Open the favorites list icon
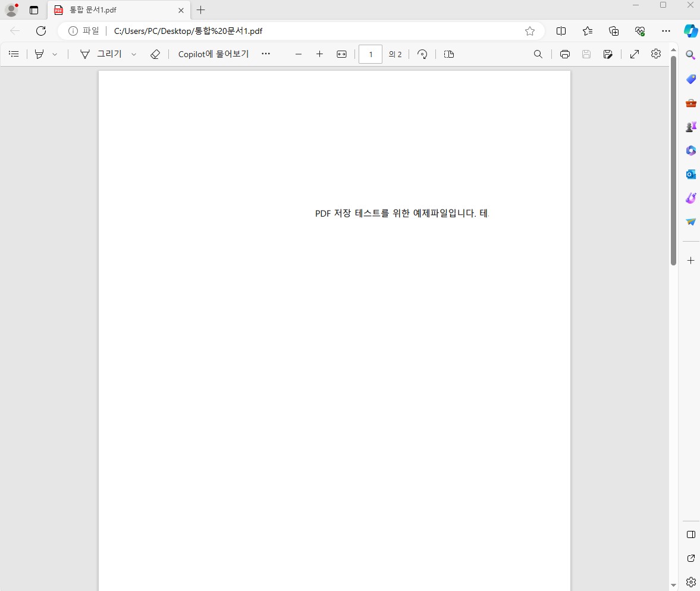Image resolution: width=700 pixels, height=591 pixels. click(x=588, y=31)
